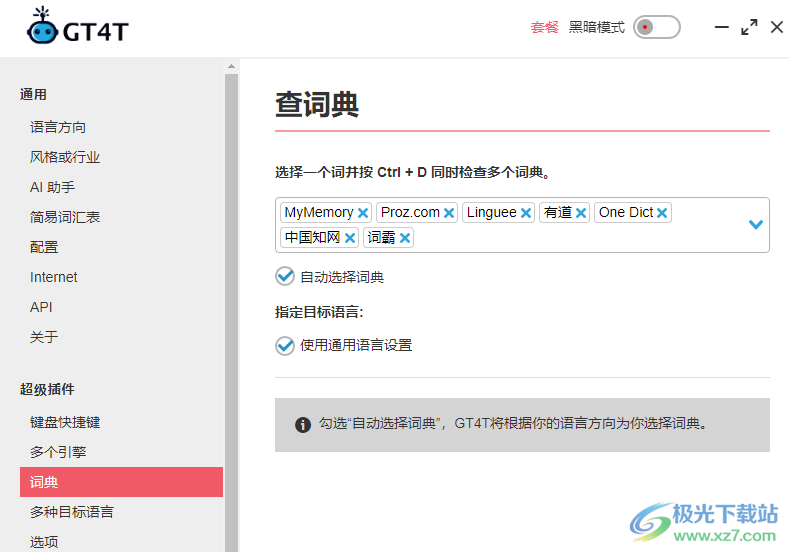Remove the 有道 dictionary tag

(581, 213)
